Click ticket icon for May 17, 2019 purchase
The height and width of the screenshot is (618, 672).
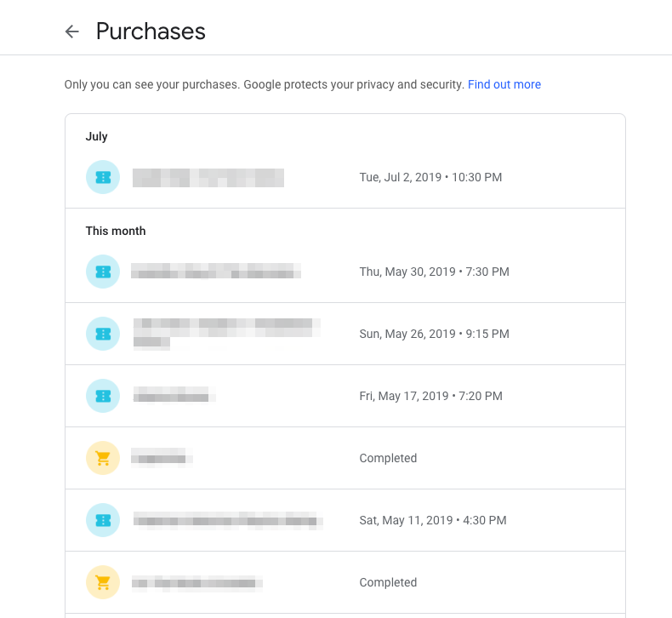[103, 396]
